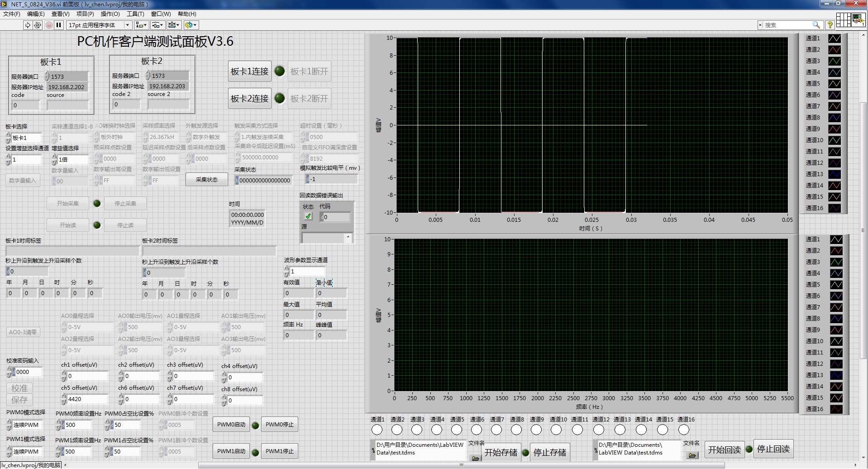Toggle the 通道12 round channel button

point(599,430)
